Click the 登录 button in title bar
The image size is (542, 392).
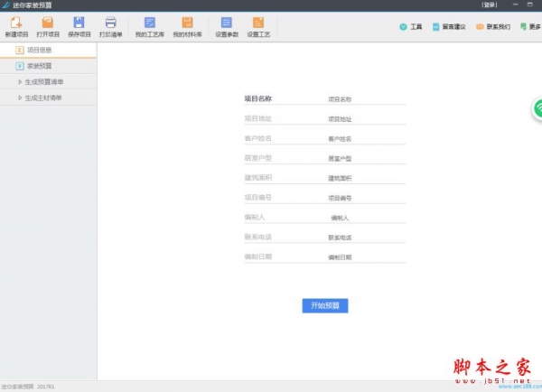[x=490, y=5]
